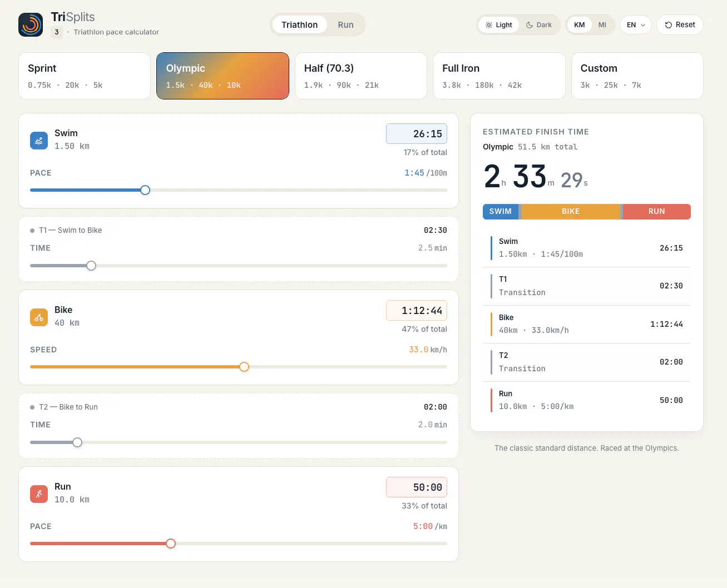Adjust the Run pace slider handle

171,544
